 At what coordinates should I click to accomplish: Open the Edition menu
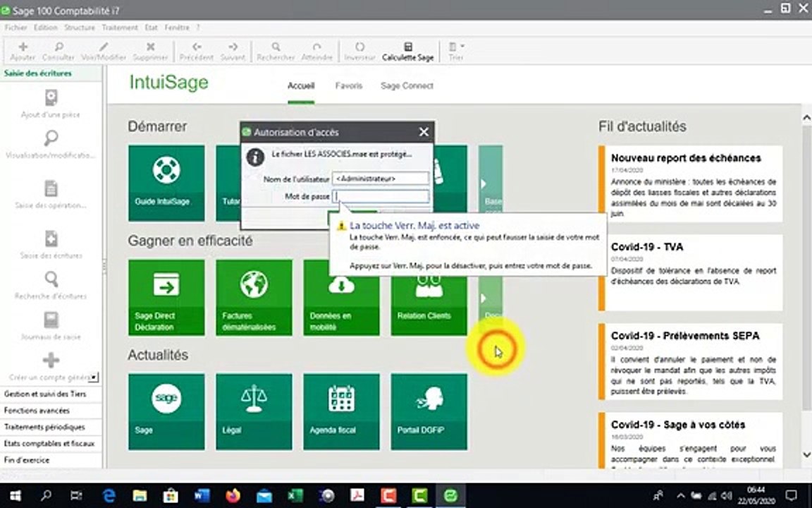(46, 28)
